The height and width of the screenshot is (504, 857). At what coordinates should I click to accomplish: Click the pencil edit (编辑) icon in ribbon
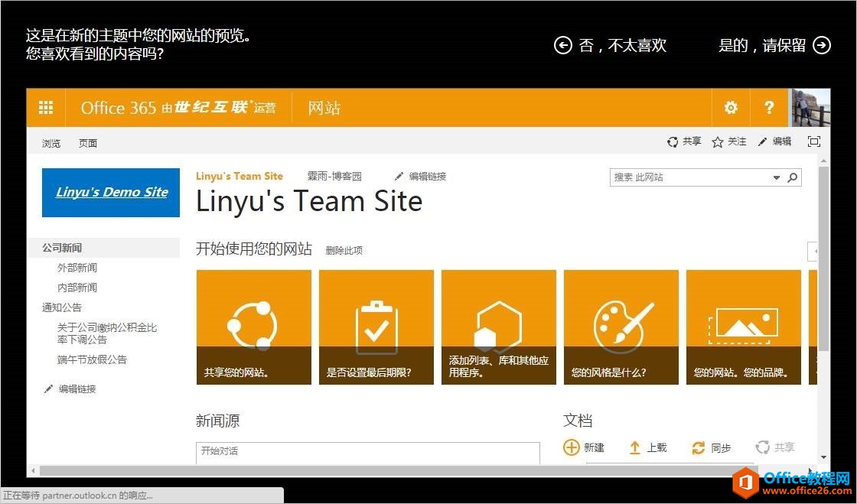coord(762,142)
